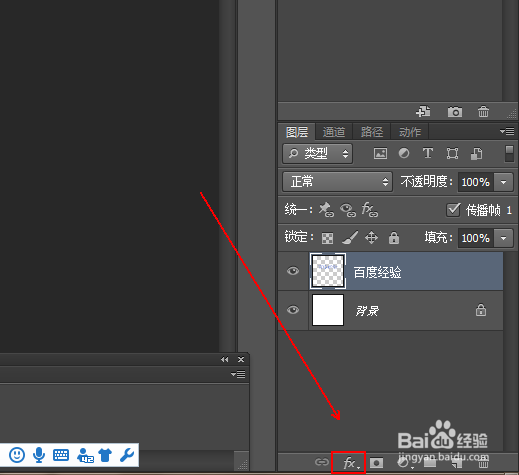
Task: Open input method skin shirt icon
Action: tap(105, 455)
